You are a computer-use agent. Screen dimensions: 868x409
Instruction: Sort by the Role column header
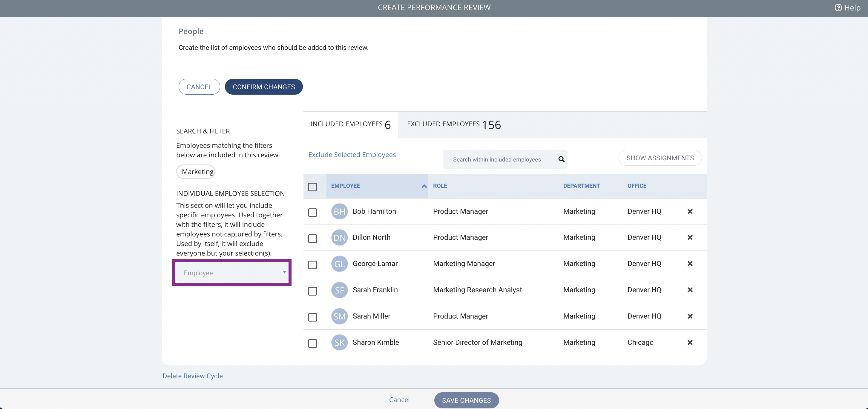(440, 186)
